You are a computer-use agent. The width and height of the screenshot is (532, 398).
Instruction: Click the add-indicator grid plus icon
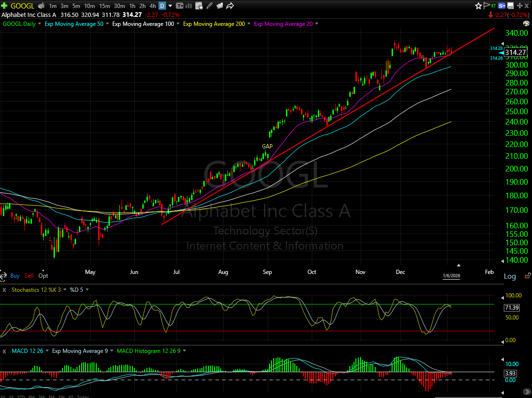[199, 6]
